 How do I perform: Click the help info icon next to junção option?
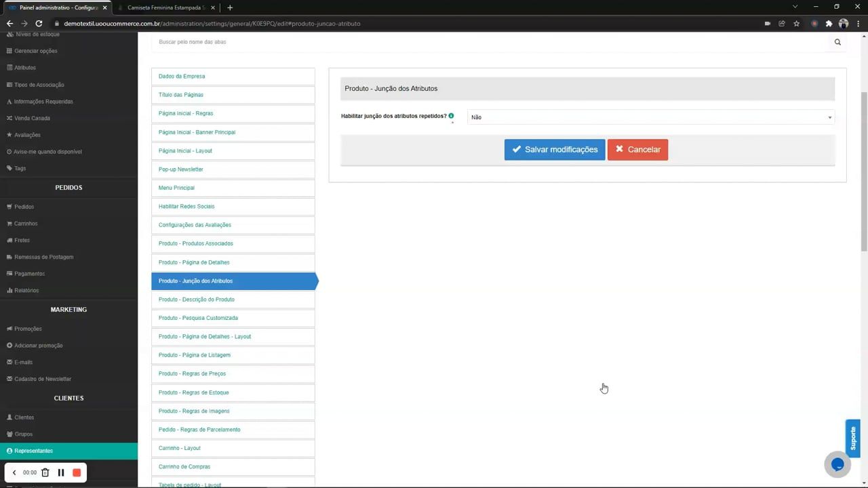tap(451, 116)
